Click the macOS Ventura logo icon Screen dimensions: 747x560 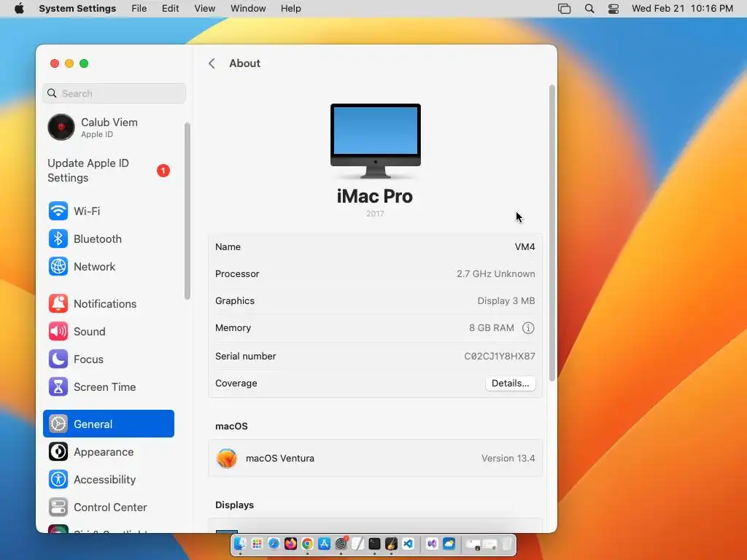point(227,458)
